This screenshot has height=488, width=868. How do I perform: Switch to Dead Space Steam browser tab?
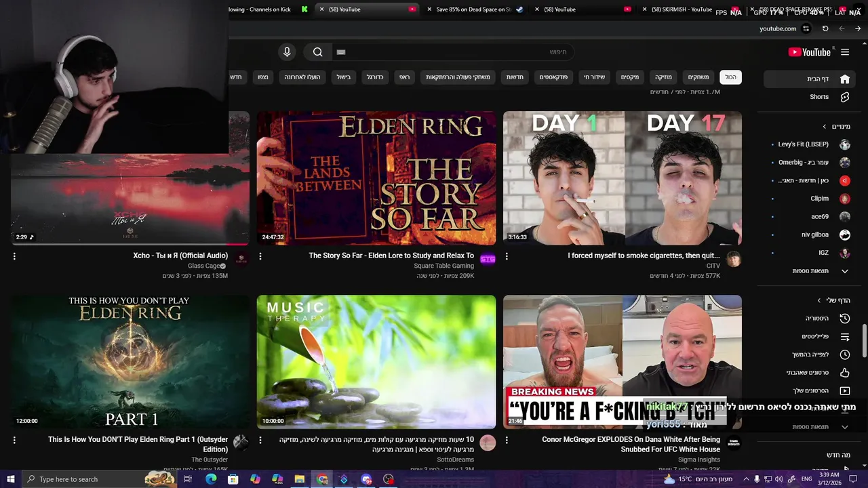(x=475, y=9)
